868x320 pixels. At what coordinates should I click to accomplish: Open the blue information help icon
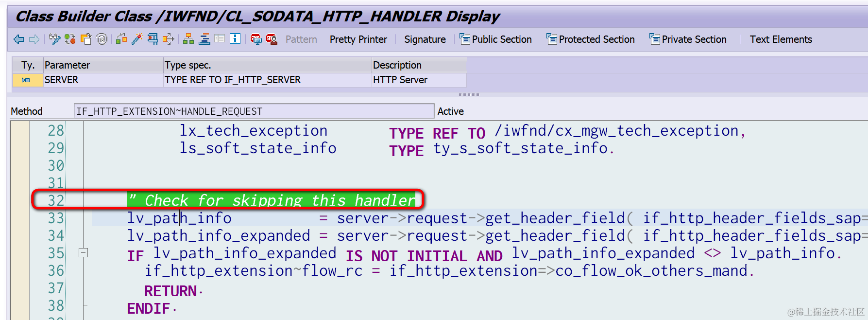pyautogui.click(x=235, y=39)
